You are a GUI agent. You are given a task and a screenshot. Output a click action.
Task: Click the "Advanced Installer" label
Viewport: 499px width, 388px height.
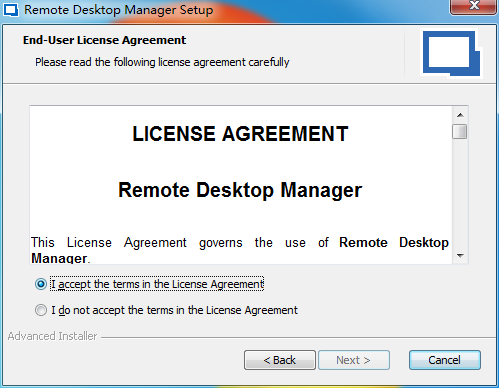click(52, 336)
